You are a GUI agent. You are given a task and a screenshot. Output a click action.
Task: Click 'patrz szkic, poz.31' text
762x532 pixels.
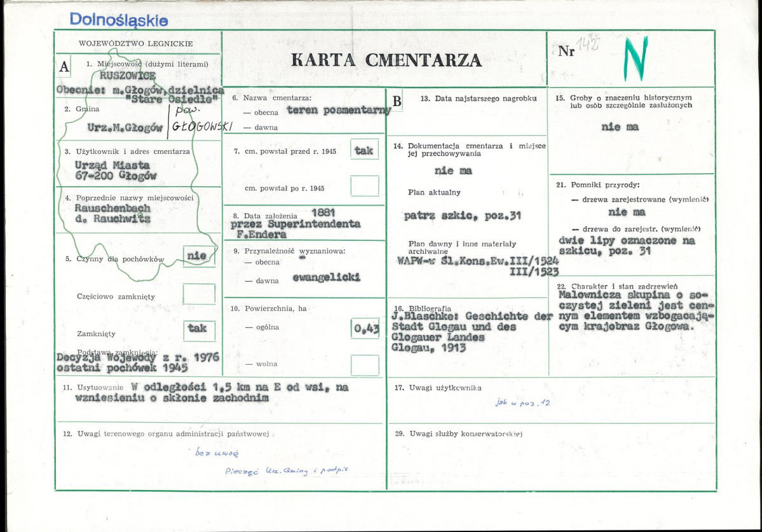[x=462, y=215]
